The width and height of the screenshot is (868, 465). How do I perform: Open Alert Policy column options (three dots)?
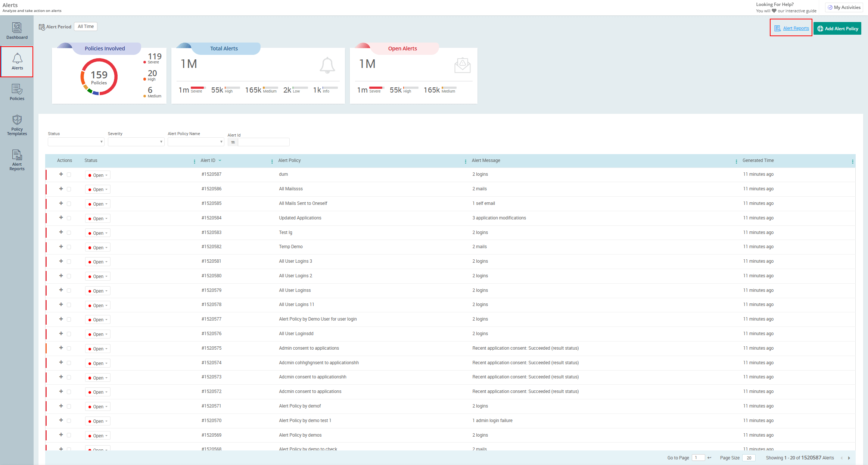click(466, 162)
